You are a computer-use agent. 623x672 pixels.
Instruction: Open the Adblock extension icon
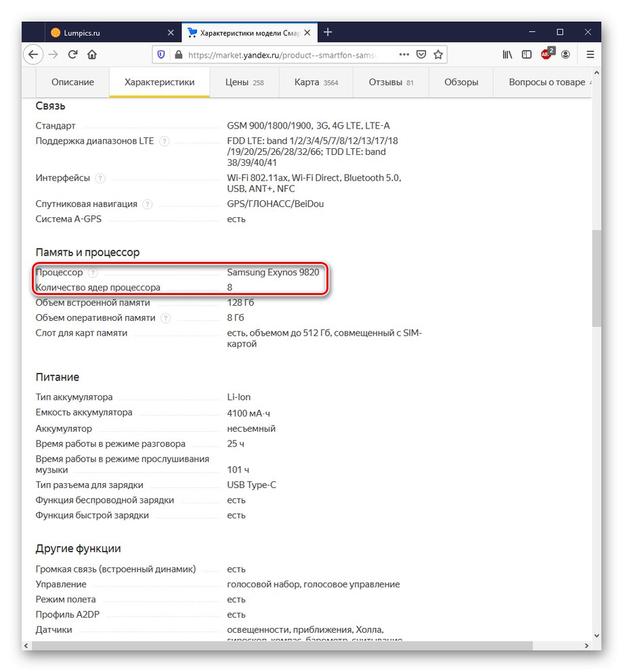[x=548, y=53]
